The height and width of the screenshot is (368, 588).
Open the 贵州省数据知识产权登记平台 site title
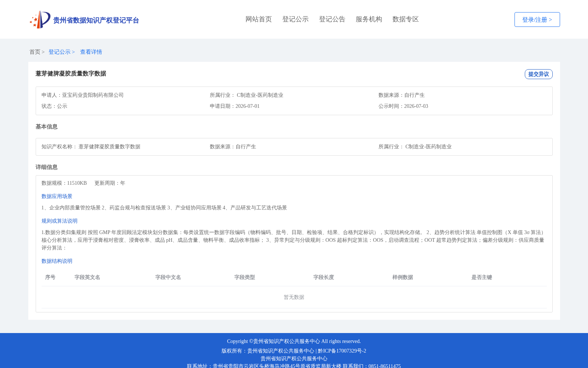pos(96,20)
